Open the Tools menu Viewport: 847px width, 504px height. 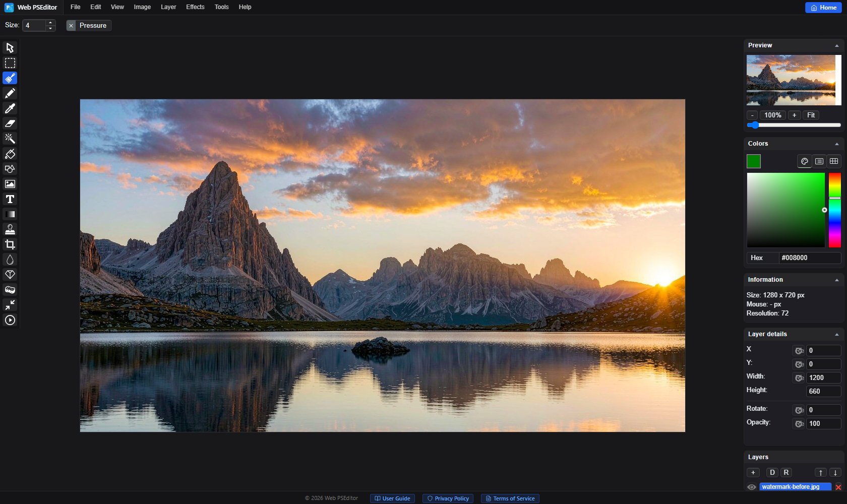click(221, 7)
